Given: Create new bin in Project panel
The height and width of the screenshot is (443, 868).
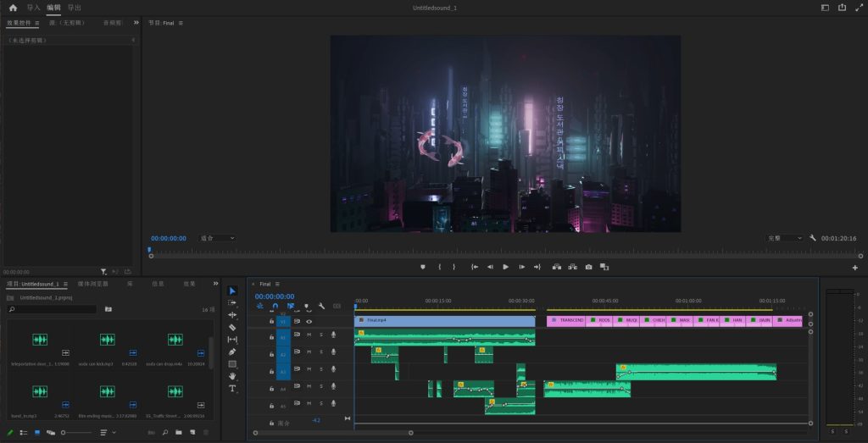Looking at the screenshot, I should pos(179,433).
